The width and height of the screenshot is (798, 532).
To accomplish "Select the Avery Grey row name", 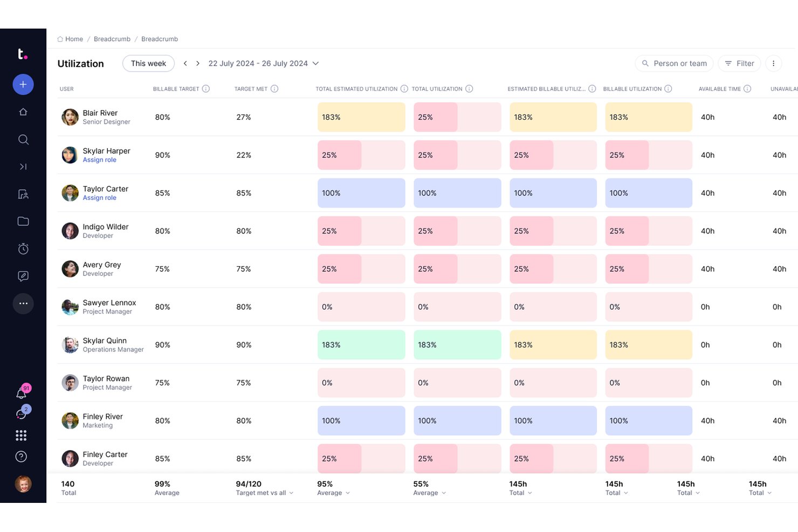I will (102, 265).
